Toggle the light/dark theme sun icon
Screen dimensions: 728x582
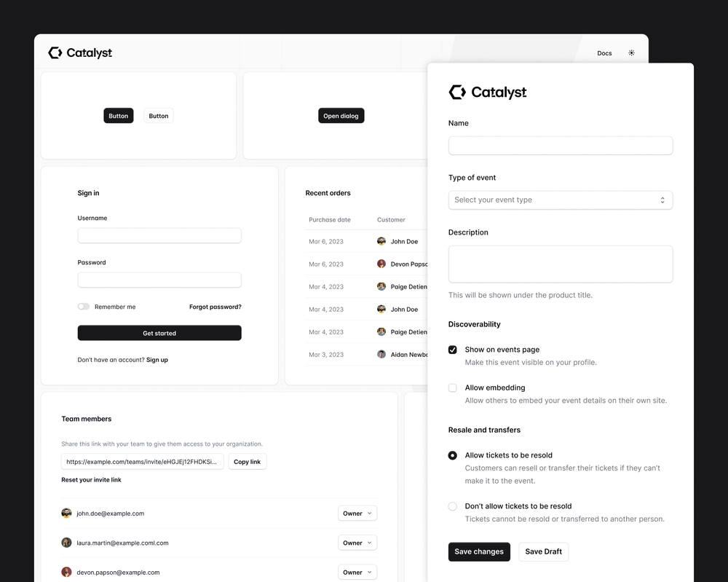[631, 53]
